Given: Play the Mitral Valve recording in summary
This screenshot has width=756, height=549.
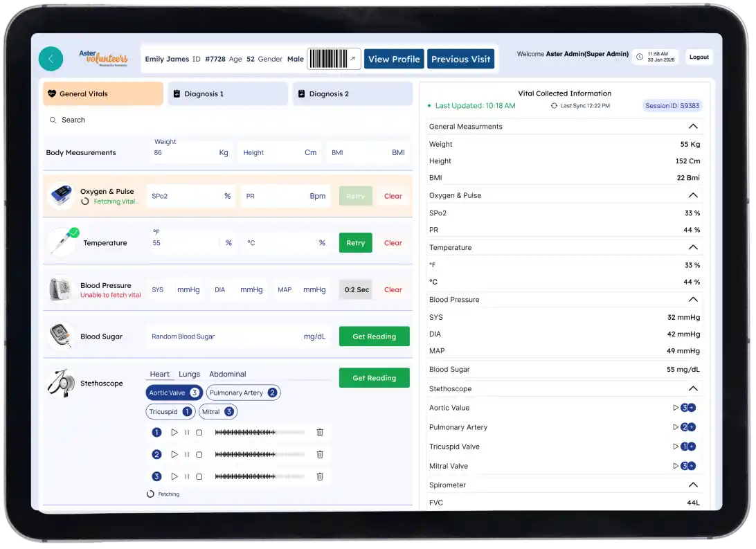Looking at the screenshot, I should tap(676, 466).
